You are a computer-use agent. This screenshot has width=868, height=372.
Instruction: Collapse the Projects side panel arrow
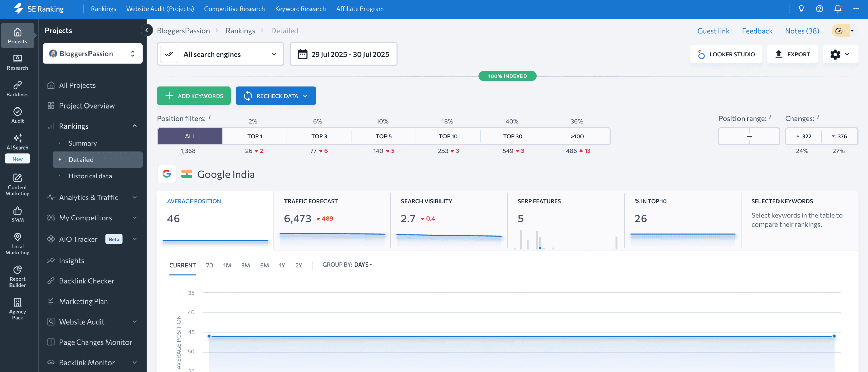(147, 30)
